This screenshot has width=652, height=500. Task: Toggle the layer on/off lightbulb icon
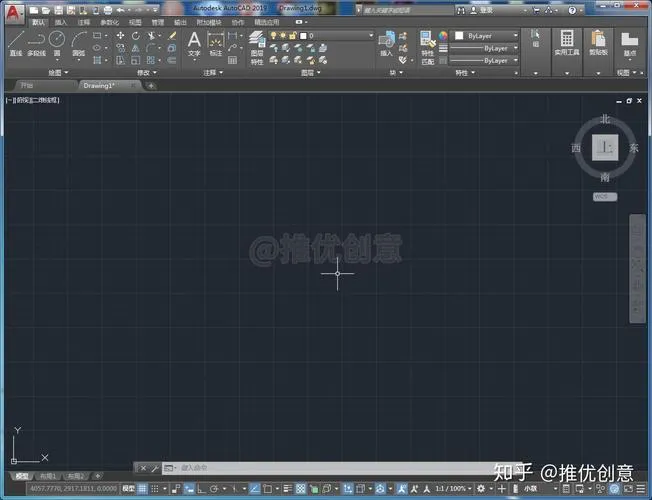273,36
